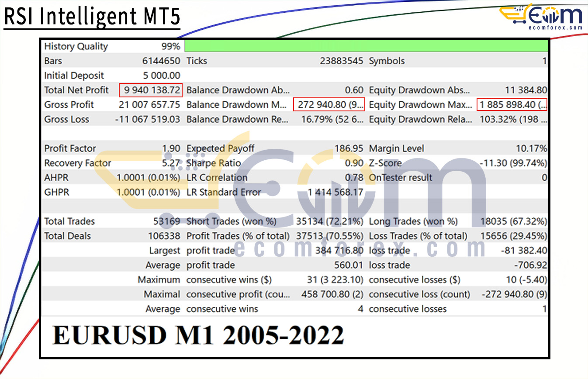Click the Sharpe Ratio label
This screenshot has height=379, width=588.
click(213, 163)
